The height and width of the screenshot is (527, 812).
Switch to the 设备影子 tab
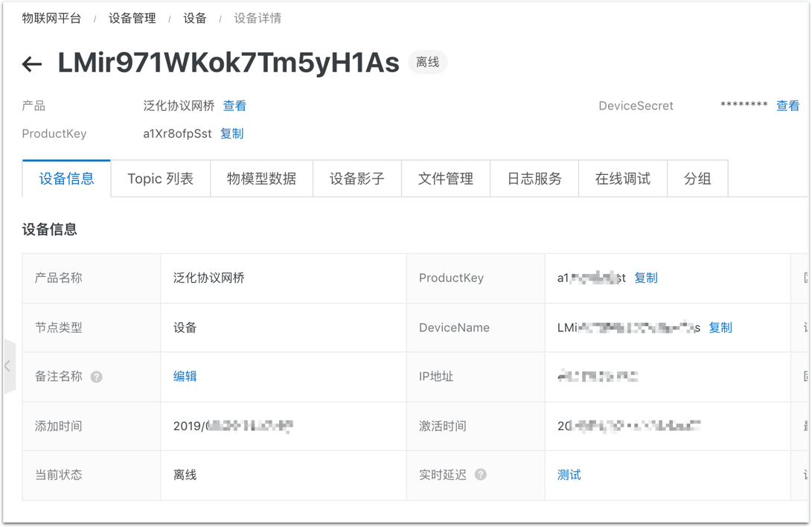pyautogui.click(x=357, y=179)
